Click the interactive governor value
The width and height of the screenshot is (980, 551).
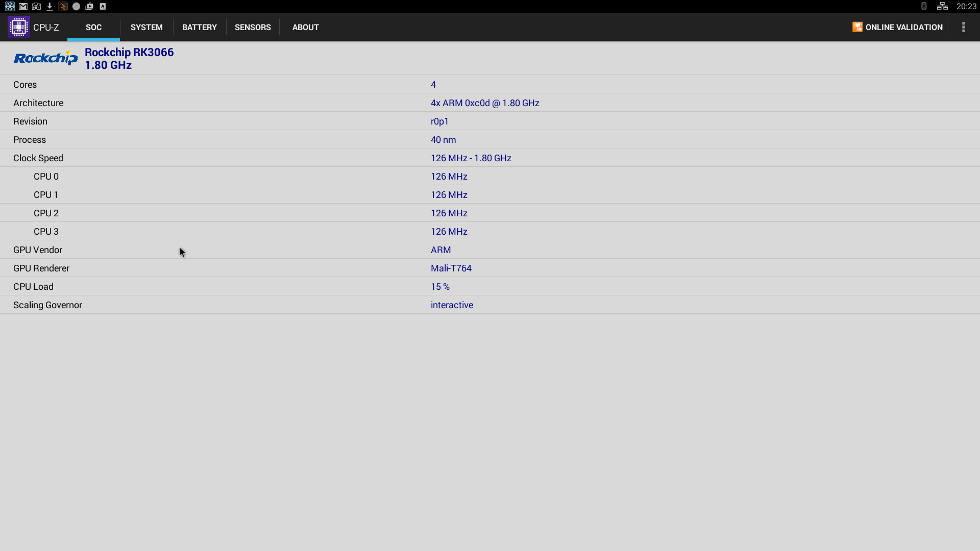click(x=452, y=305)
